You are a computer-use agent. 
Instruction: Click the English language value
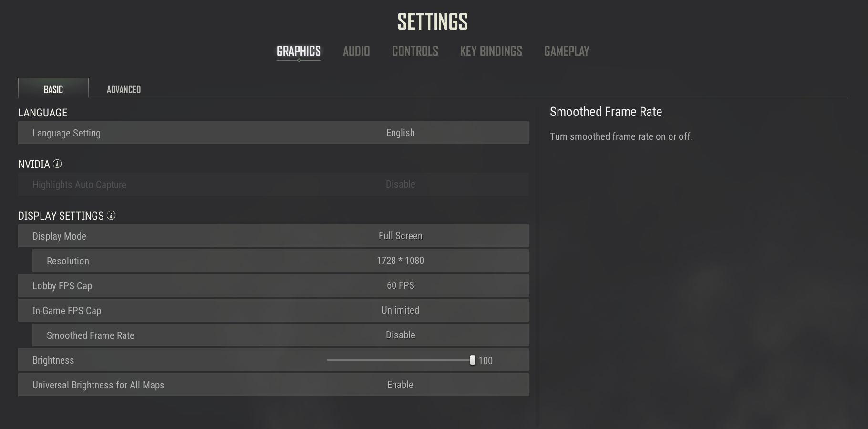pyautogui.click(x=400, y=133)
